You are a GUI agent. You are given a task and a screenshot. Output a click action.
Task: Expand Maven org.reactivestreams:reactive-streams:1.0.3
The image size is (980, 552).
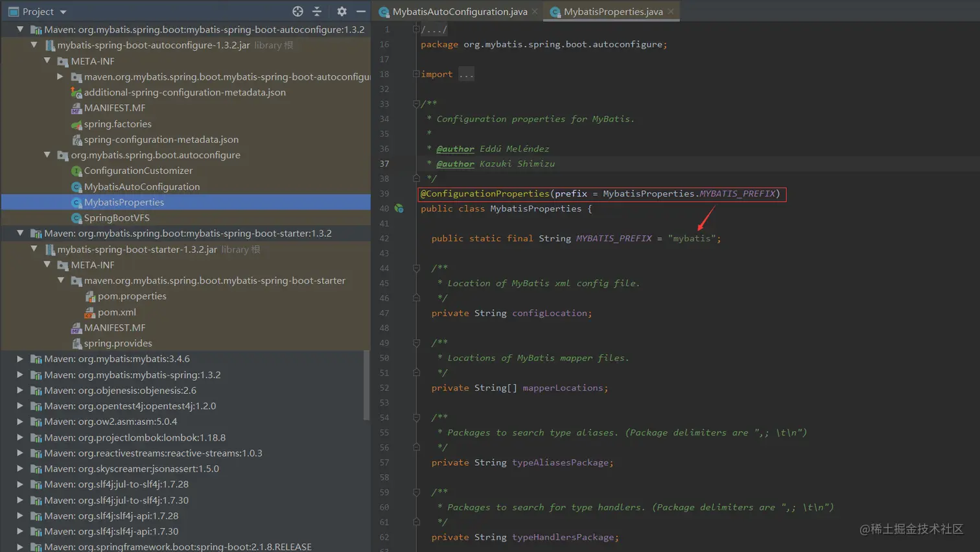click(x=20, y=453)
